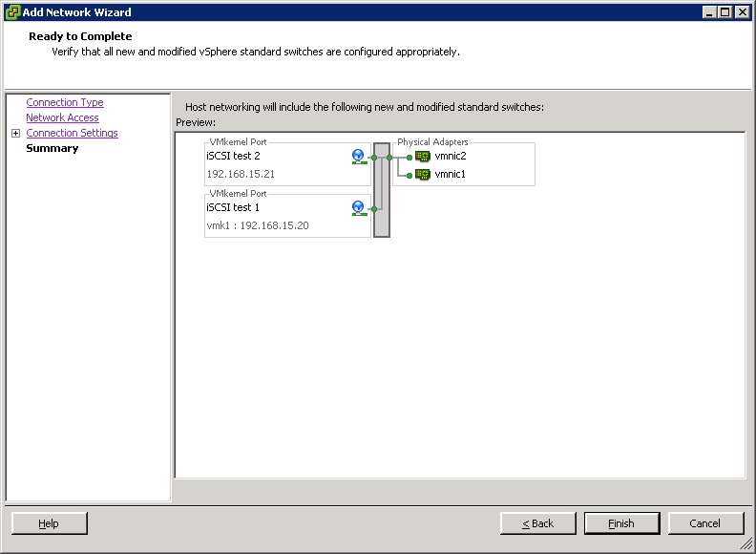The width and height of the screenshot is (756, 554).
Task: Open the Network Access step
Action: point(62,117)
